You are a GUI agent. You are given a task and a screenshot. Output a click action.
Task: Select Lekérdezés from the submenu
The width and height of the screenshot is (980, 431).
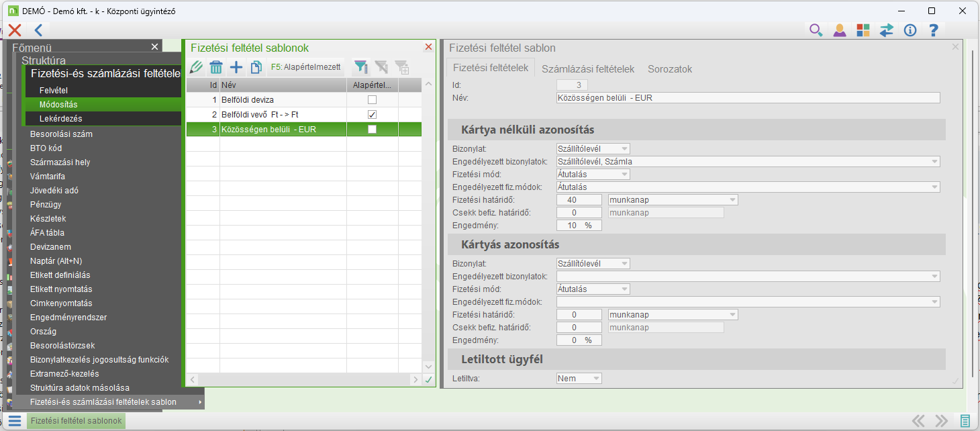61,119
